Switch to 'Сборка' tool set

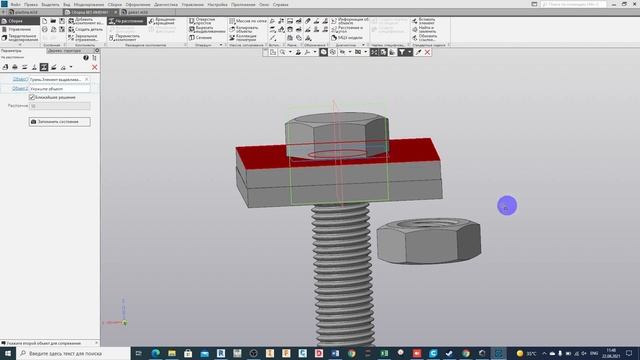tap(20, 21)
